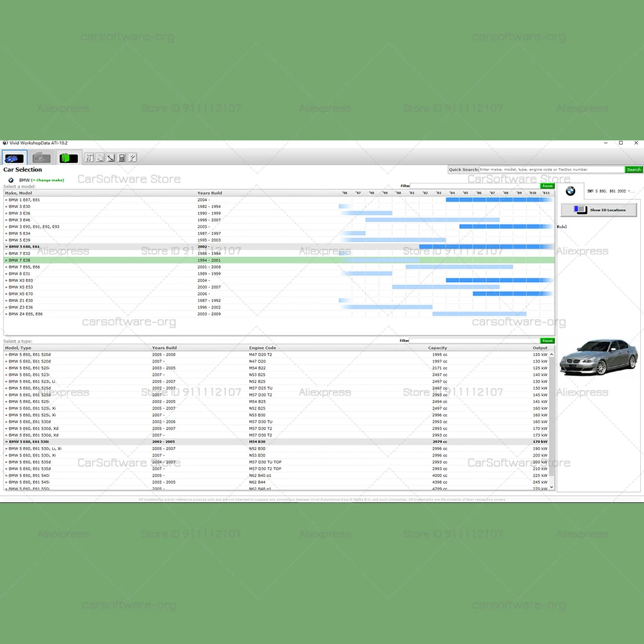
Task: Click the years 1994 - 2001 cell
Action: pyautogui.click(x=209, y=260)
